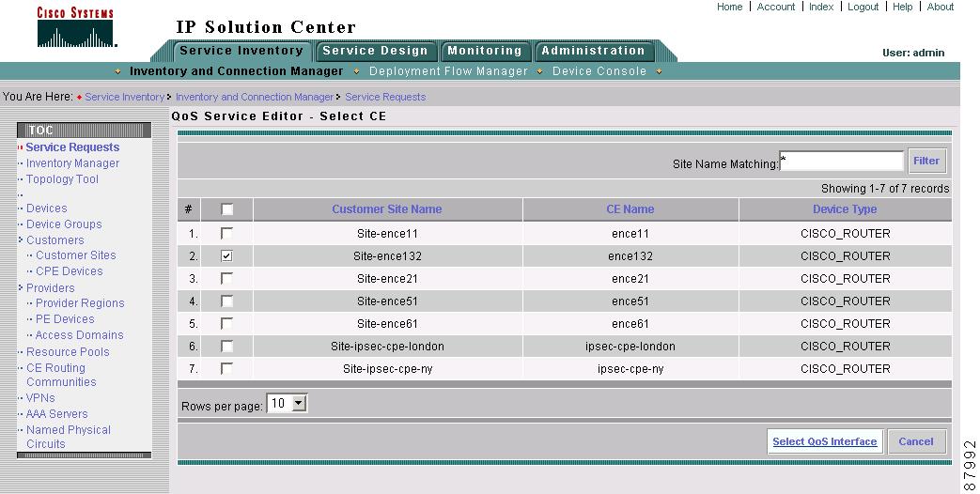Click the ipsec-cpe-ny CE name cell

click(630, 368)
